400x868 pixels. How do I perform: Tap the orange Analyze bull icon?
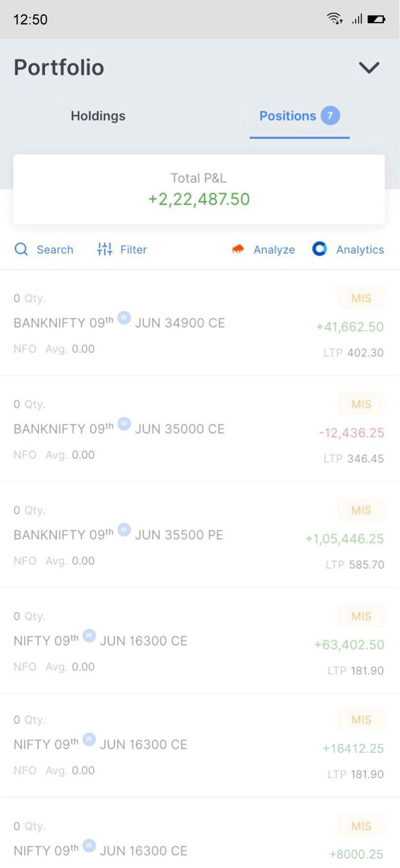pyautogui.click(x=238, y=249)
